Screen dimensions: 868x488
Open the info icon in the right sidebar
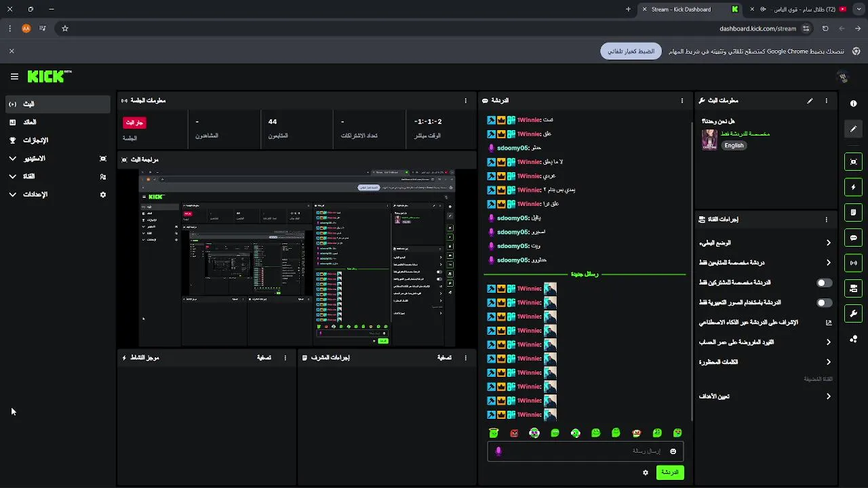pyautogui.click(x=853, y=104)
